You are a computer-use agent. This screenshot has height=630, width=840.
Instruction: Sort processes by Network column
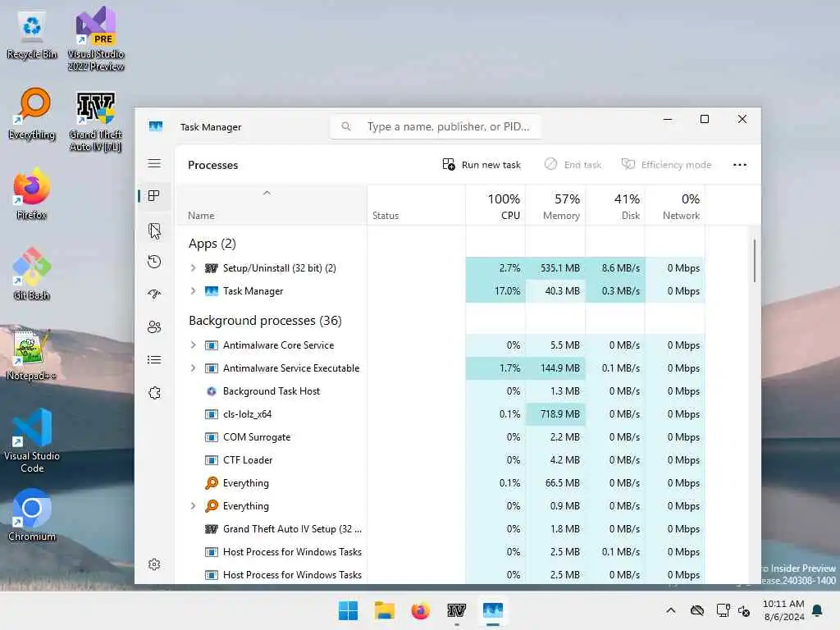click(676, 206)
